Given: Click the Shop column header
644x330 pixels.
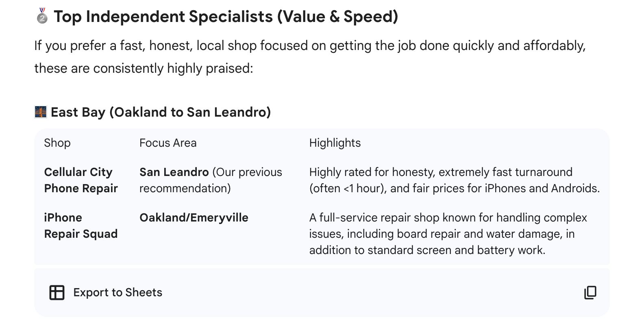Looking at the screenshot, I should coord(57,143).
